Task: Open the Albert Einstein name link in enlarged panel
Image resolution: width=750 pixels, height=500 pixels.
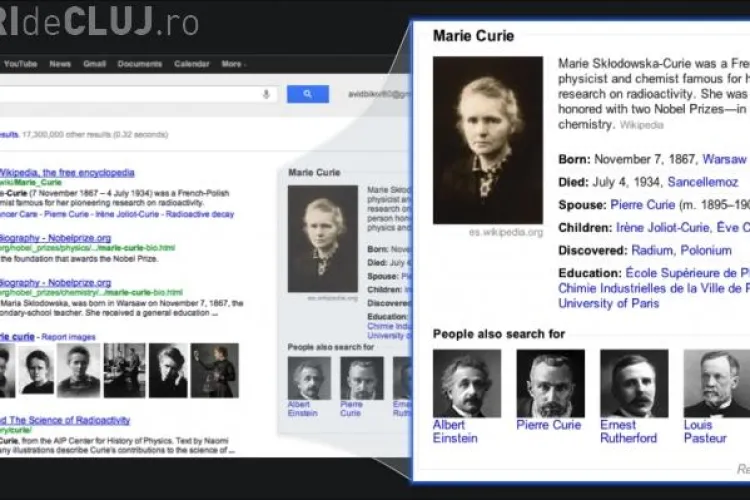Action: tap(455, 432)
